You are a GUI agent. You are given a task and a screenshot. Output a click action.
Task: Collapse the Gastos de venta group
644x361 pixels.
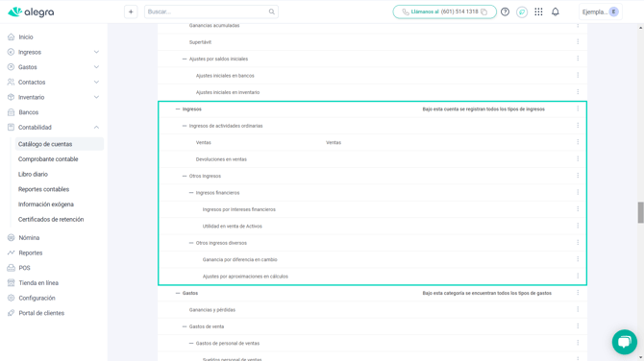click(x=184, y=326)
